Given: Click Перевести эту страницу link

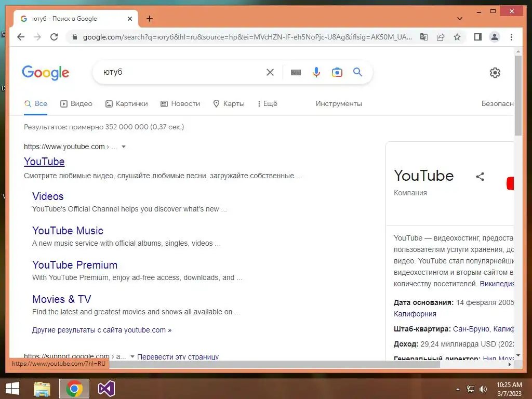Looking at the screenshot, I should 178,356.
